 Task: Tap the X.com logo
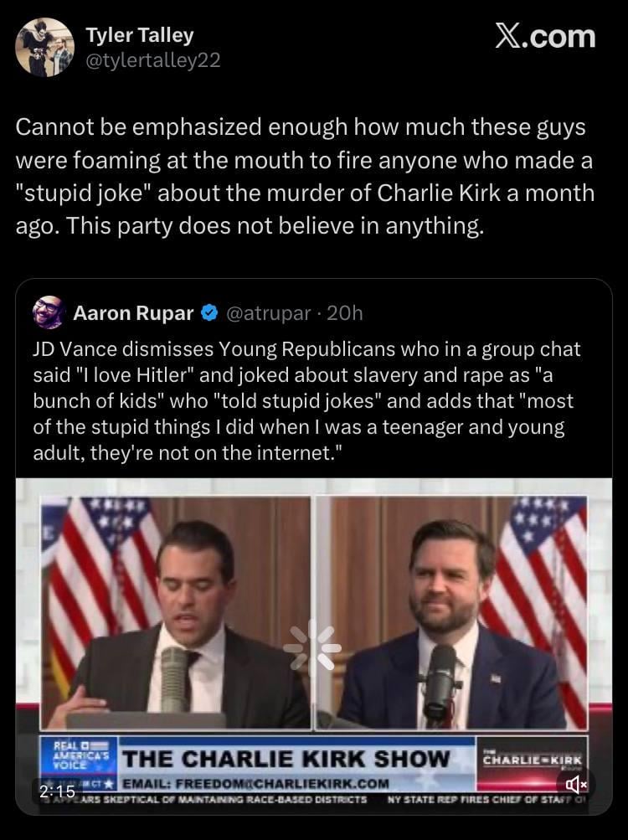(x=545, y=36)
